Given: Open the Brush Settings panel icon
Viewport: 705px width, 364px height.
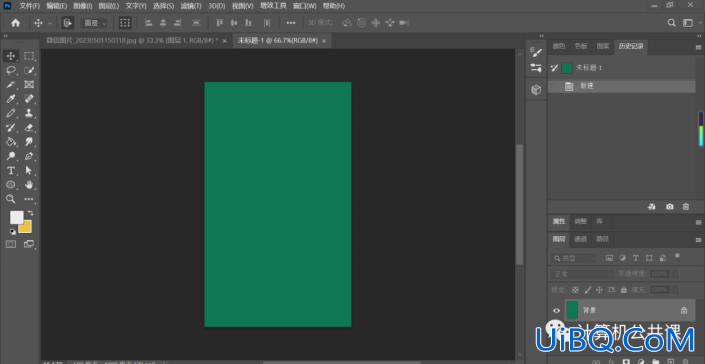Looking at the screenshot, I should (x=535, y=53).
